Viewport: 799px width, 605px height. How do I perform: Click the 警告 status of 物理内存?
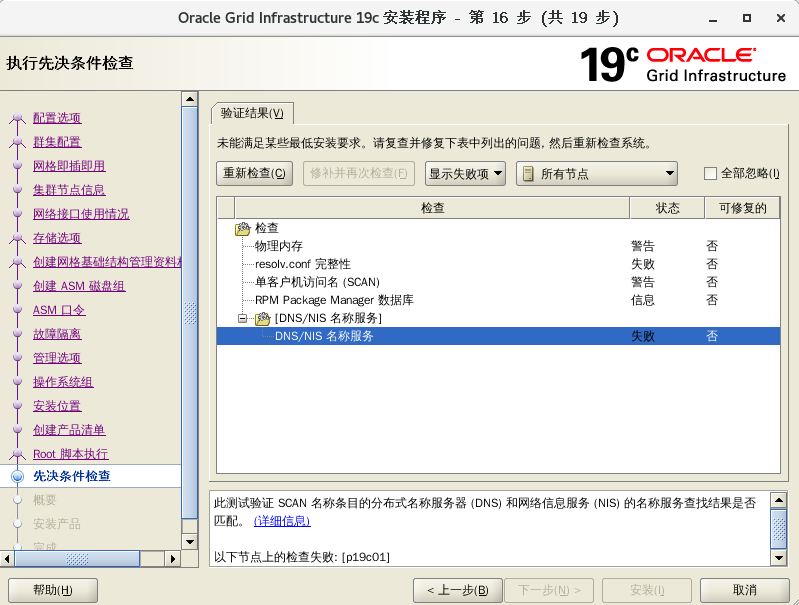[643, 246]
